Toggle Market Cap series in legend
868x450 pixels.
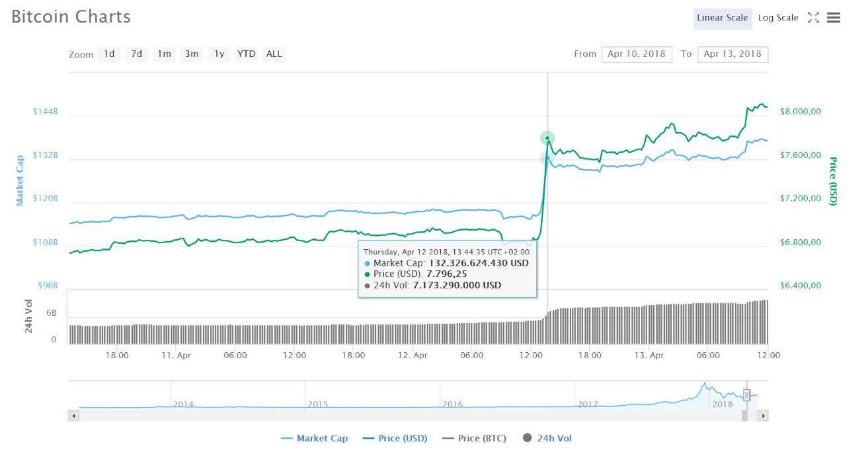tap(314, 438)
